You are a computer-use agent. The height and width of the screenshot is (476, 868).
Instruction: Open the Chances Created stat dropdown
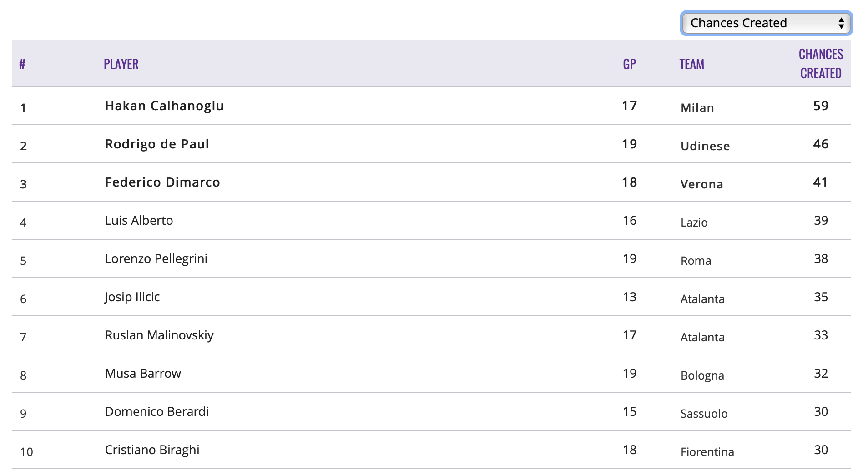point(766,23)
